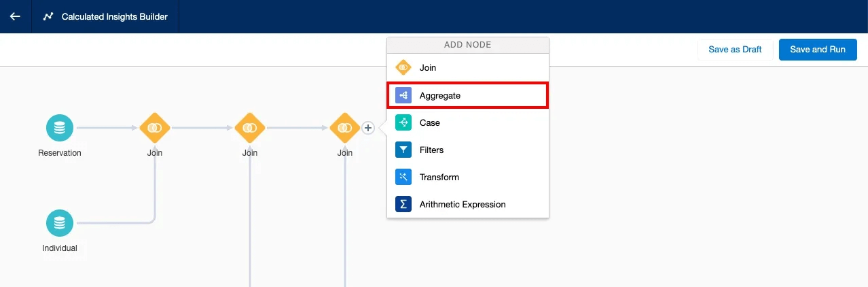868x287 pixels.
Task: Add an Arithmetic Expression node
Action: click(462, 205)
